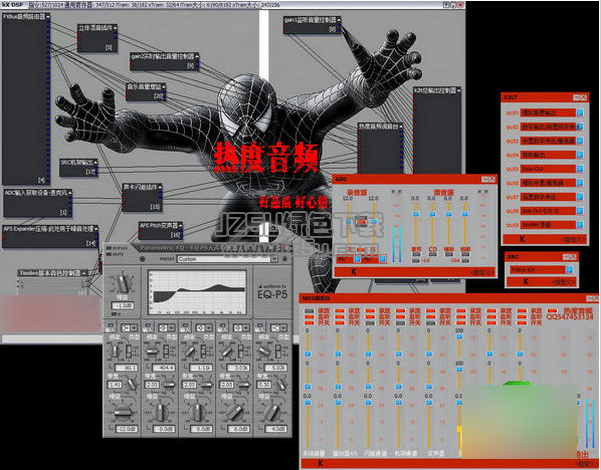This screenshot has height=470, width=601.
Task: Click the K button in k2lt panel footer
Action: [x=522, y=239]
